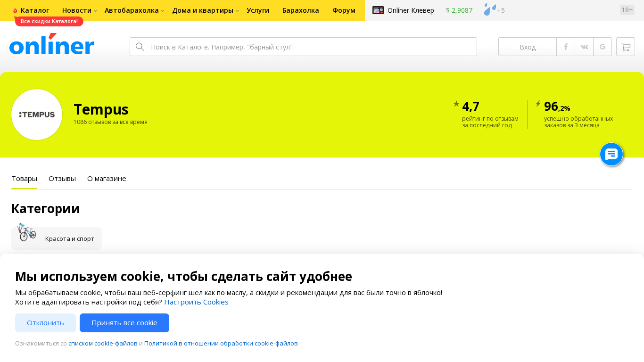644x362 pixels.
Task: Sign in with VK icon
Action: 584,47
